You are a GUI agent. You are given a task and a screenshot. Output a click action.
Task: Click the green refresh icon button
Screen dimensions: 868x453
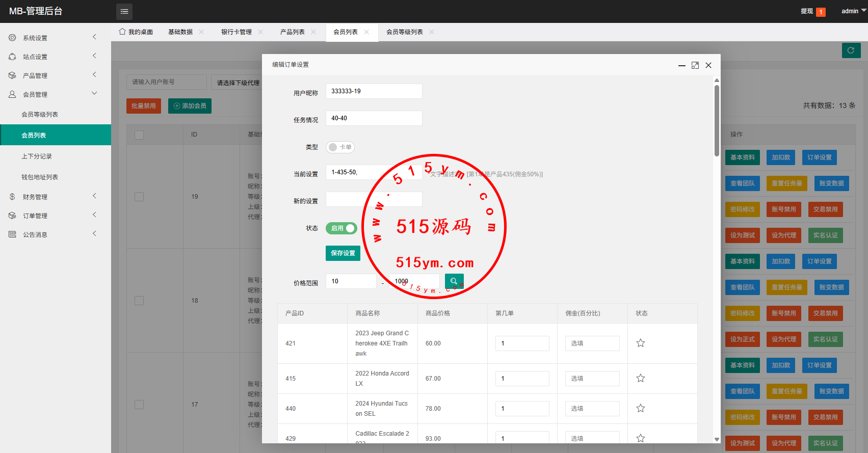click(851, 50)
